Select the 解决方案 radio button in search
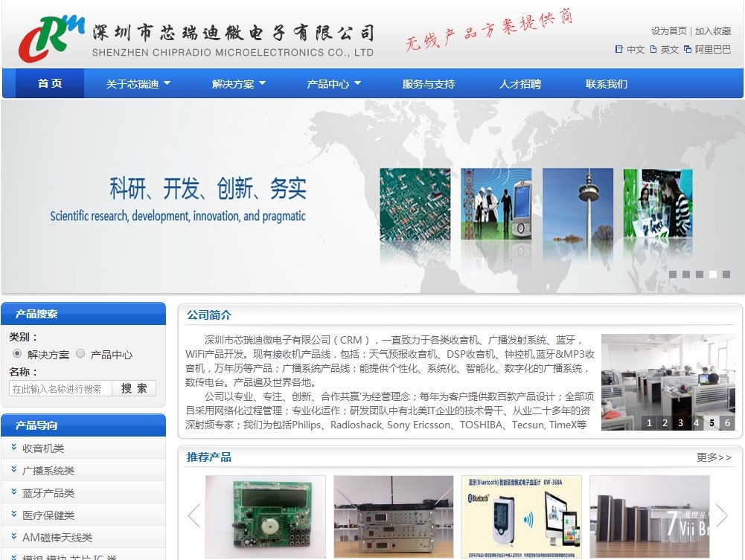Screen dimensions: 745x560 pos(17,354)
